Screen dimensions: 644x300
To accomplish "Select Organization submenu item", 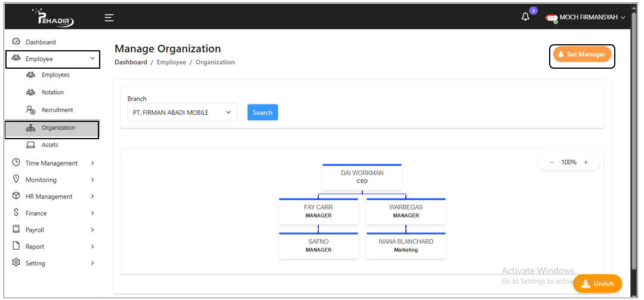I will 52,128.
